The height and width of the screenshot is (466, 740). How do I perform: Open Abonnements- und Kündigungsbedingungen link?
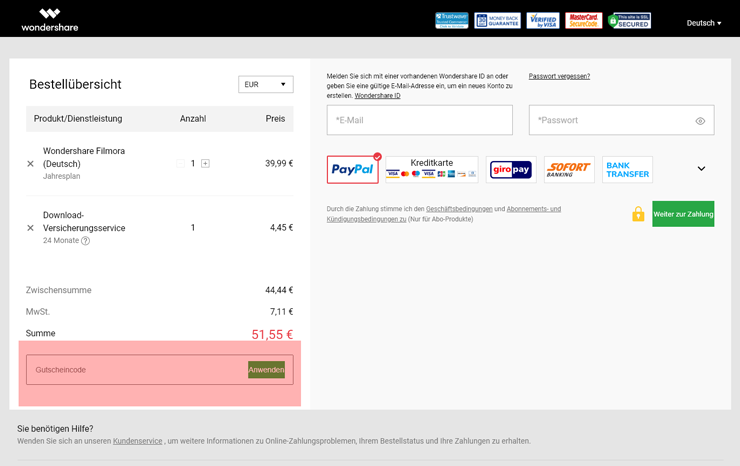click(x=444, y=214)
